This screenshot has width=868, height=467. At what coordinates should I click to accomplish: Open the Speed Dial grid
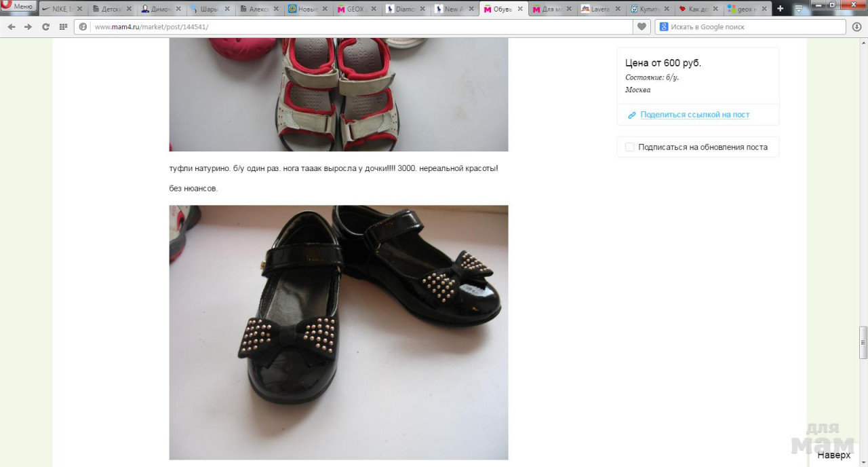tap(63, 26)
